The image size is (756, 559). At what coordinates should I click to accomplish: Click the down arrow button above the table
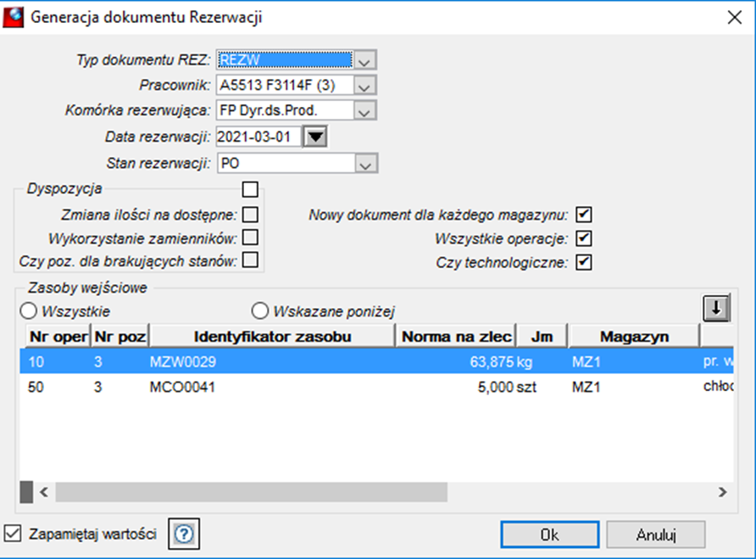(716, 308)
